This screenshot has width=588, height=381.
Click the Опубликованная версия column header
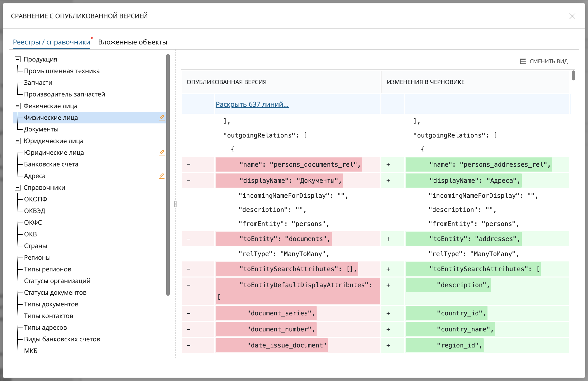point(281,82)
